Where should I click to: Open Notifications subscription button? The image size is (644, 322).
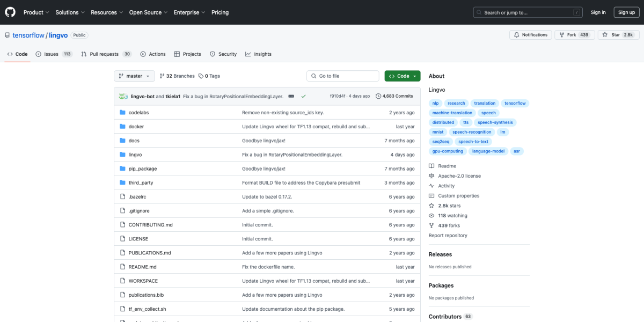(x=531, y=35)
